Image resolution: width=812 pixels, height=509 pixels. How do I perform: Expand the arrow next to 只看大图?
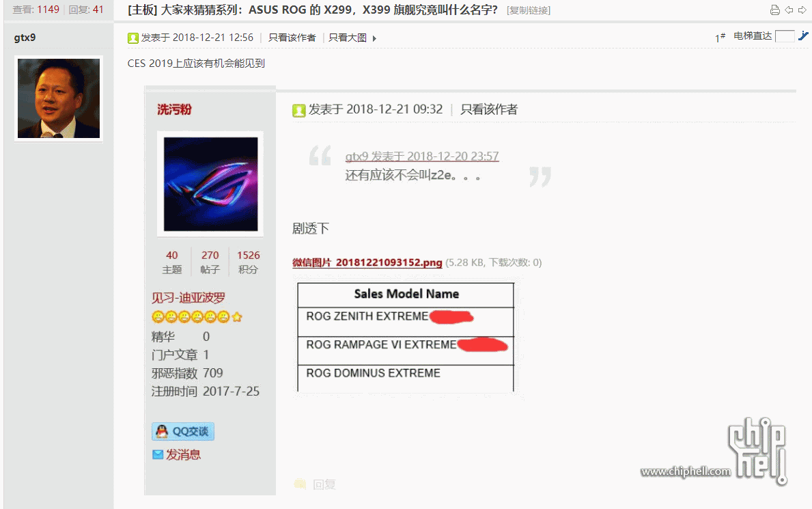(374, 38)
